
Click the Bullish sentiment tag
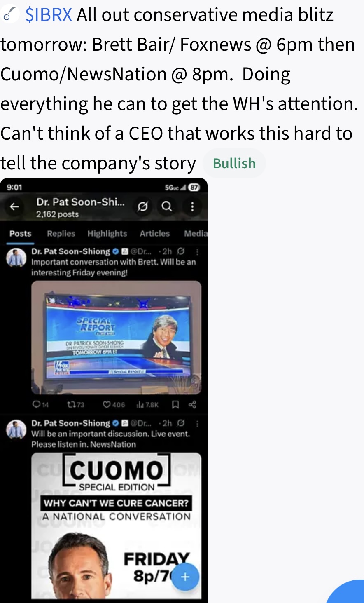[234, 163]
